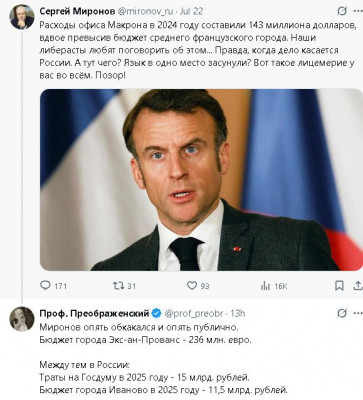Open reply icon with 171 comments
363x400 pixels.
pos(45,285)
